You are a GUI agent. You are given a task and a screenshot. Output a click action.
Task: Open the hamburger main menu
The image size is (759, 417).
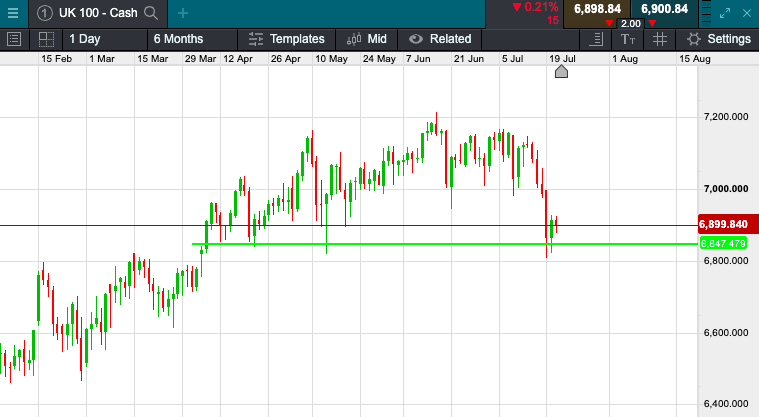(x=13, y=13)
